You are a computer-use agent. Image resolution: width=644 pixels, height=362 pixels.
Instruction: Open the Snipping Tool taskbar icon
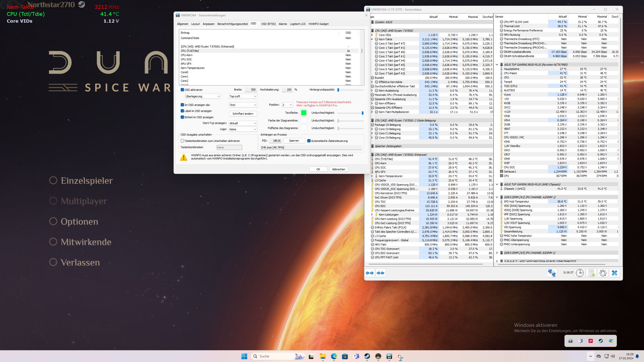coord(400,356)
